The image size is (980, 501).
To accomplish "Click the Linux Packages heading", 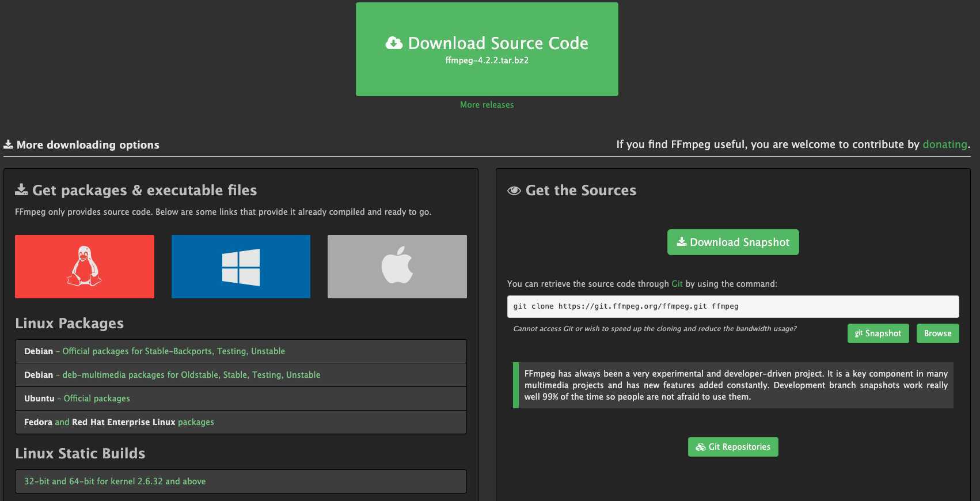I will (69, 324).
